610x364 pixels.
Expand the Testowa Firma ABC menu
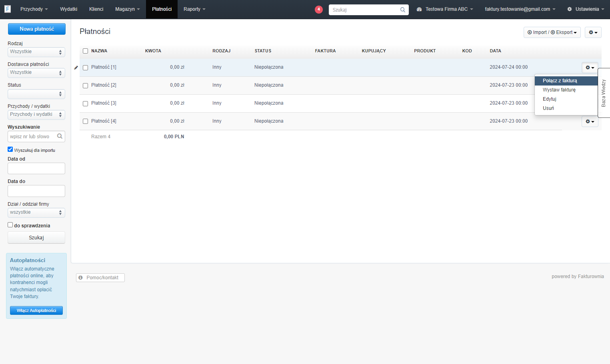[445, 9]
